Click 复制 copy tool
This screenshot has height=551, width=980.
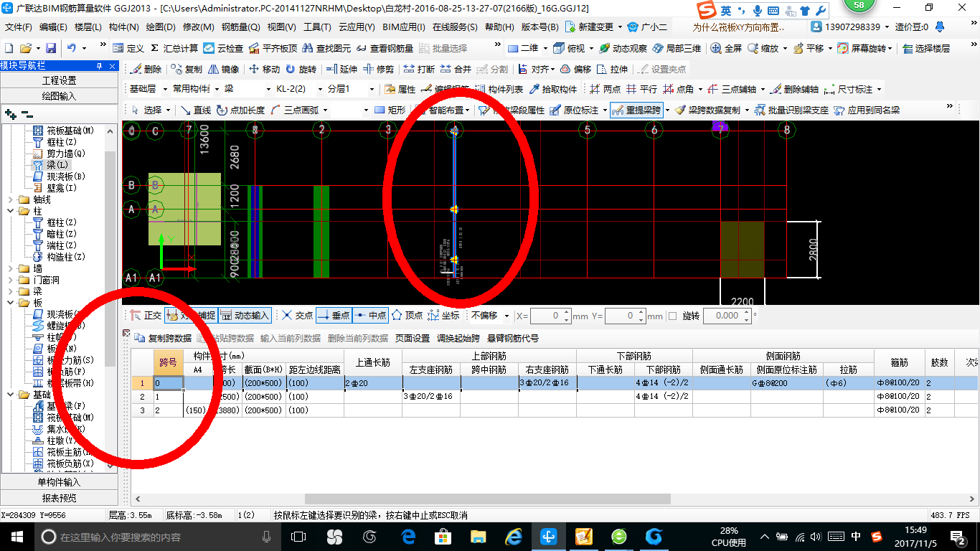coord(187,69)
